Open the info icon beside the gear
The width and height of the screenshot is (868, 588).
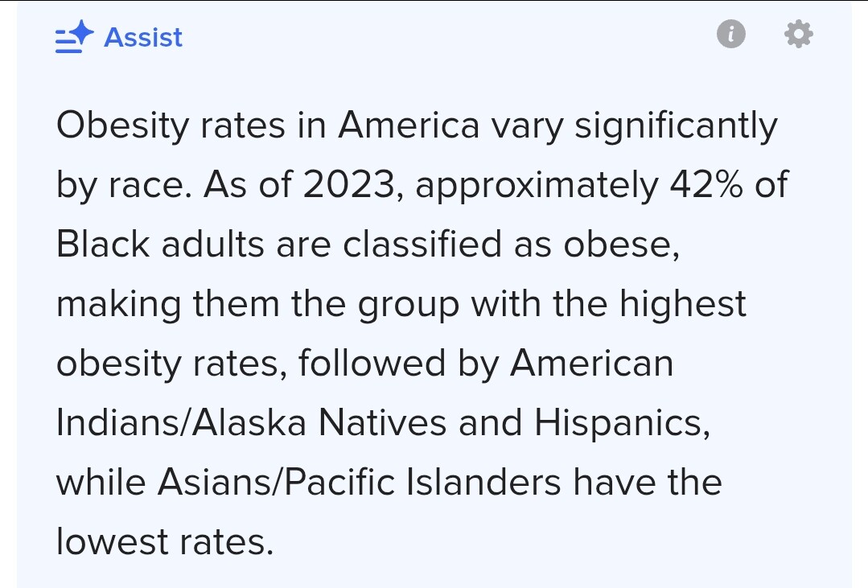coord(730,34)
